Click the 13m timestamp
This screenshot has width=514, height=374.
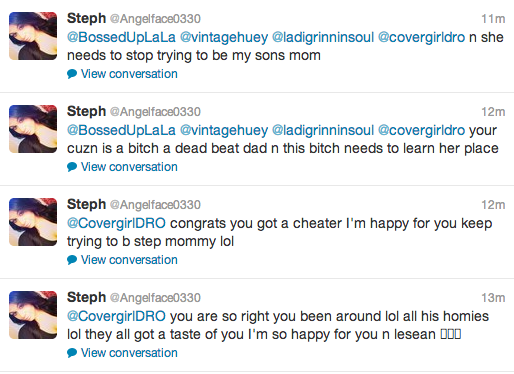[493, 298]
